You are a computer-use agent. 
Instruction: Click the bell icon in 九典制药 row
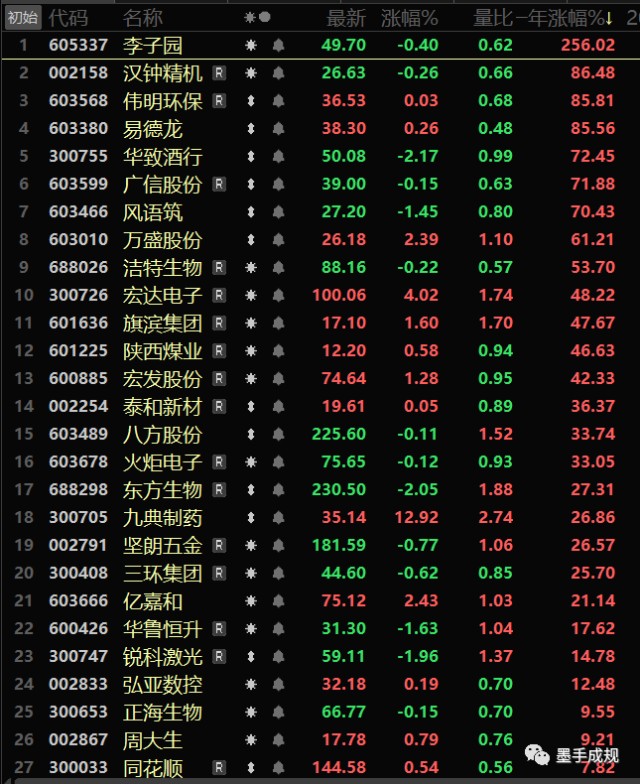278,518
